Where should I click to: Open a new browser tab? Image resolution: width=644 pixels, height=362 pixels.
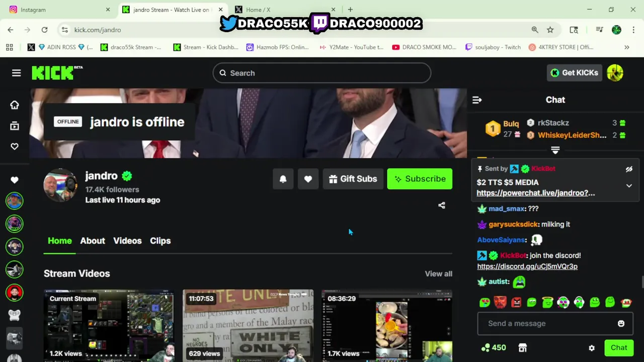tap(350, 10)
